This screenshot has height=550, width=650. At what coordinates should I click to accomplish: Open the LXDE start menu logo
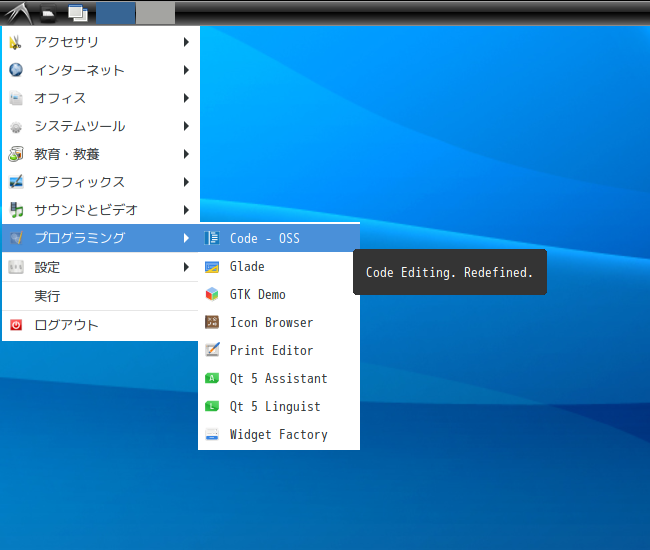point(17,13)
